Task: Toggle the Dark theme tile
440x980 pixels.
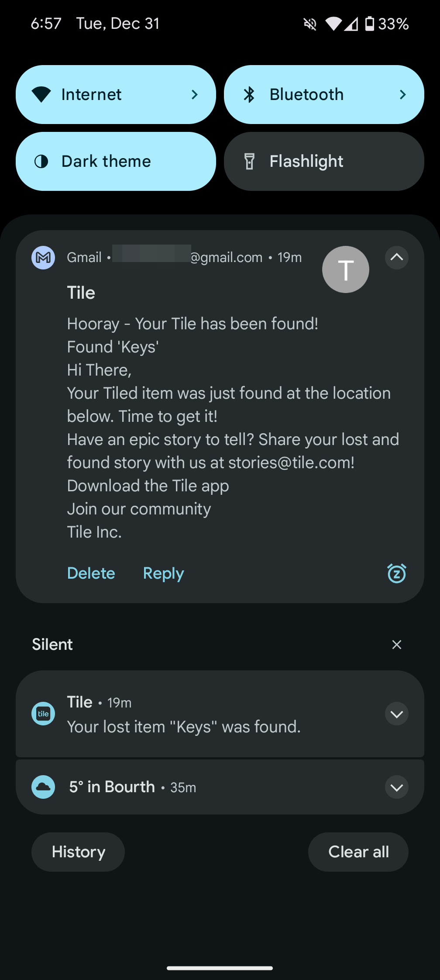Action: pyautogui.click(x=116, y=162)
